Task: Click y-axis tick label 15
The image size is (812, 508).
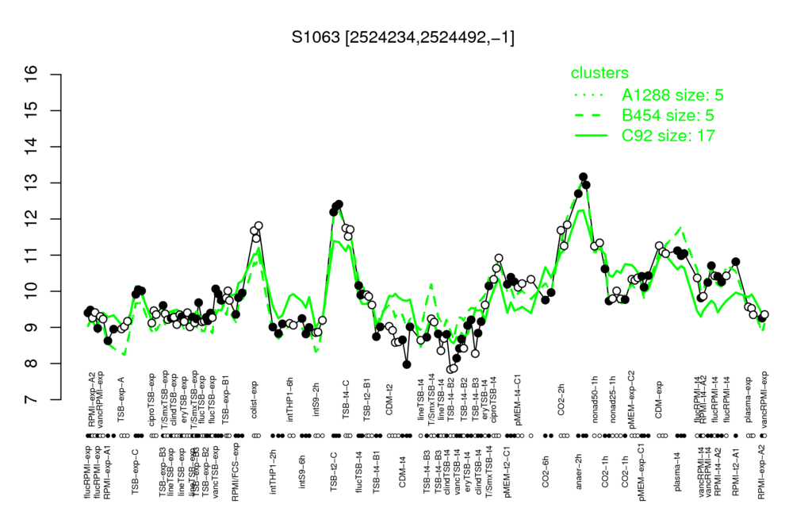Action: point(32,110)
